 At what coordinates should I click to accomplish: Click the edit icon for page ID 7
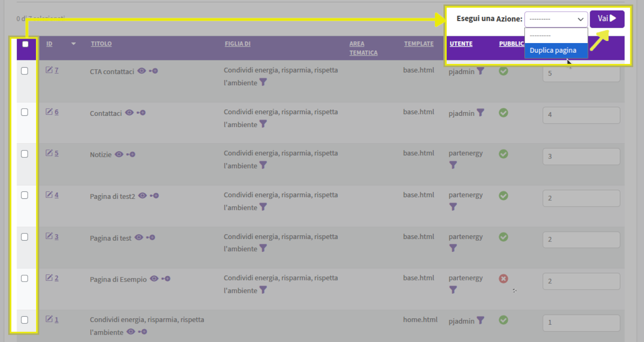tap(49, 70)
